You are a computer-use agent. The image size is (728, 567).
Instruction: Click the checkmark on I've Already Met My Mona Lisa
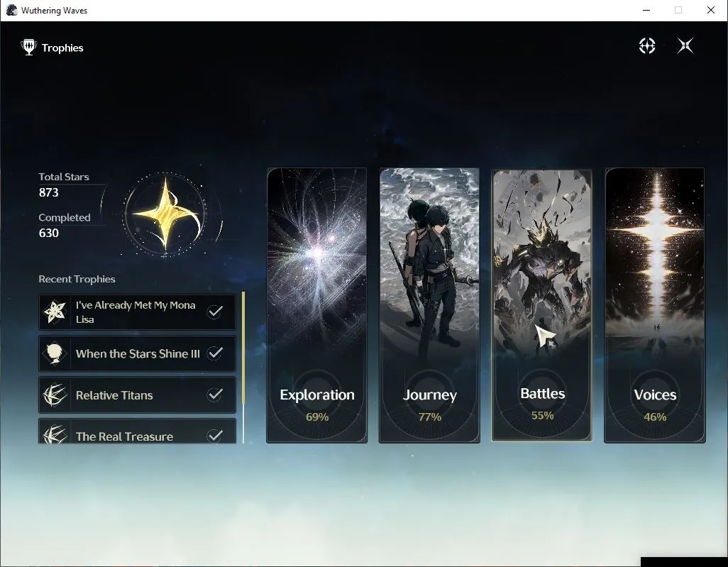coord(215,312)
